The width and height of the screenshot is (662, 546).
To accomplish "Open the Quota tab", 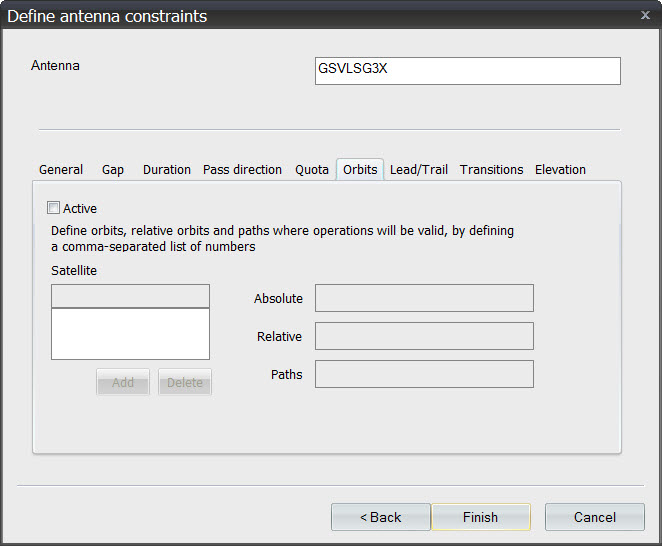I will [x=312, y=170].
